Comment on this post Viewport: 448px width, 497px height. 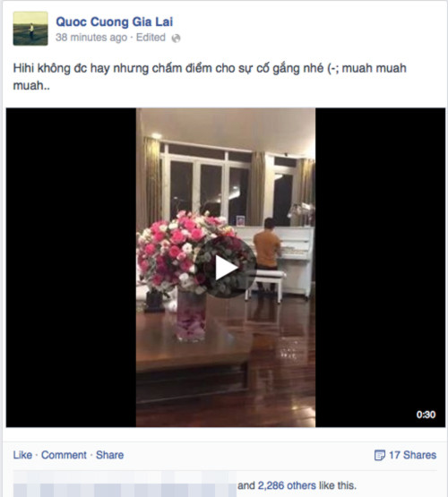(x=64, y=455)
